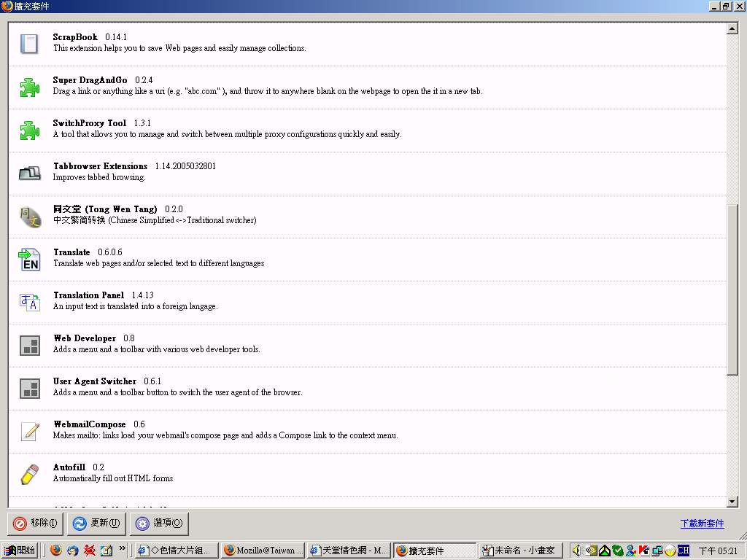This screenshot has width=747, height=560.
Task: Select Translate 0.6.0.6 title
Action: (x=88, y=252)
